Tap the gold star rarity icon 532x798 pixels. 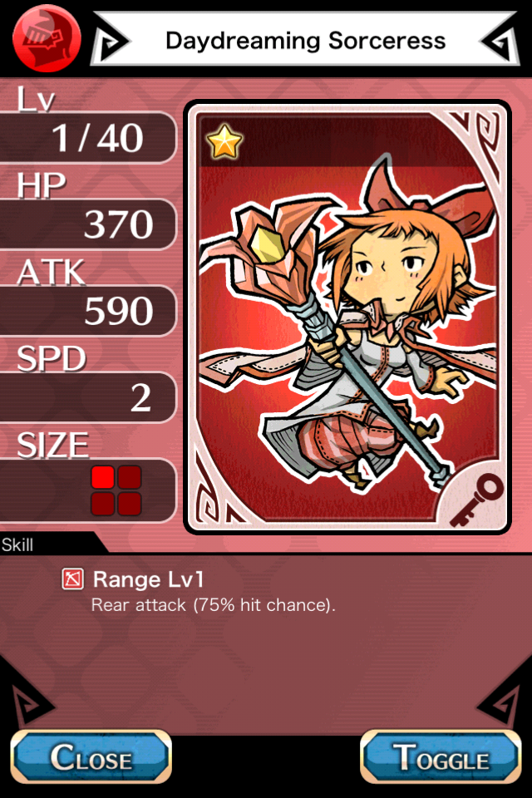(x=224, y=142)
